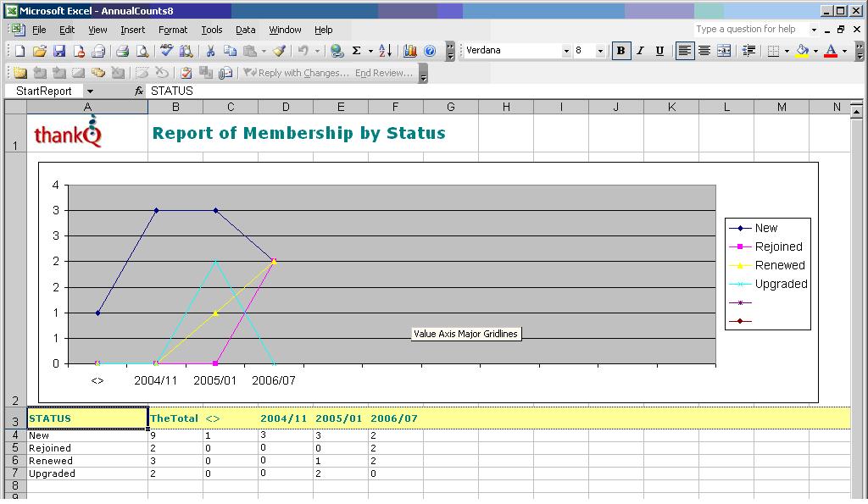
Task: Open the font size dropdown
Action: point(600,51)
